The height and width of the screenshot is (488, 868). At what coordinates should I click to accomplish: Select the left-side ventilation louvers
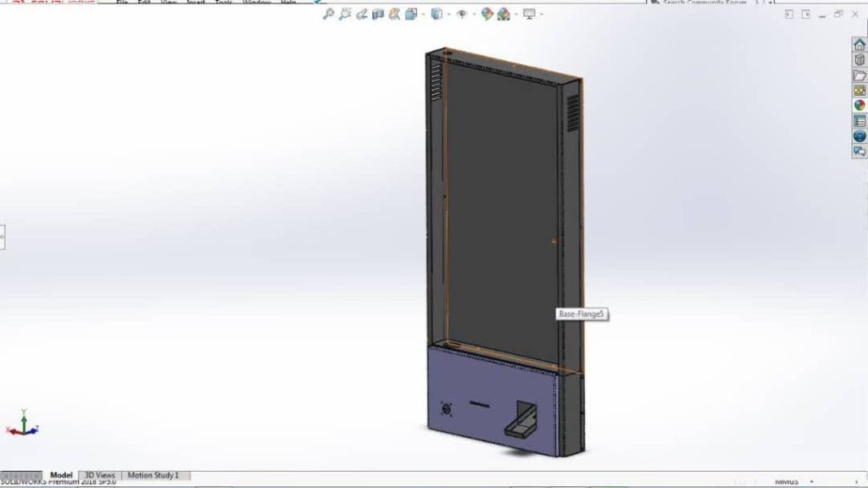coord(436,80)
